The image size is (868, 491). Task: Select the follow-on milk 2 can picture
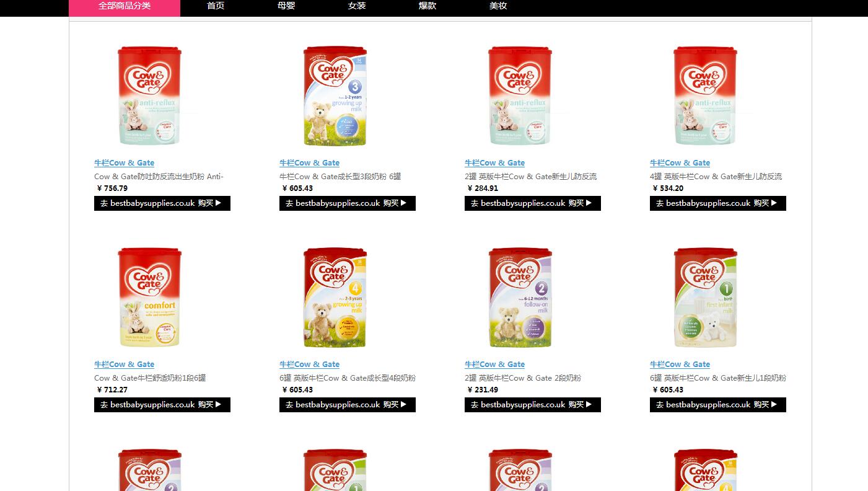pyautogui.click(x=520, y=298)
